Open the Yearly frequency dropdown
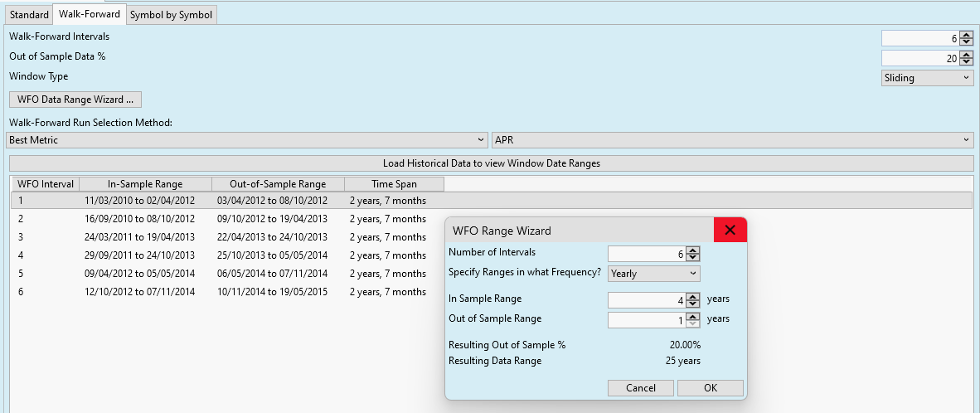 [x=653, y=273]
